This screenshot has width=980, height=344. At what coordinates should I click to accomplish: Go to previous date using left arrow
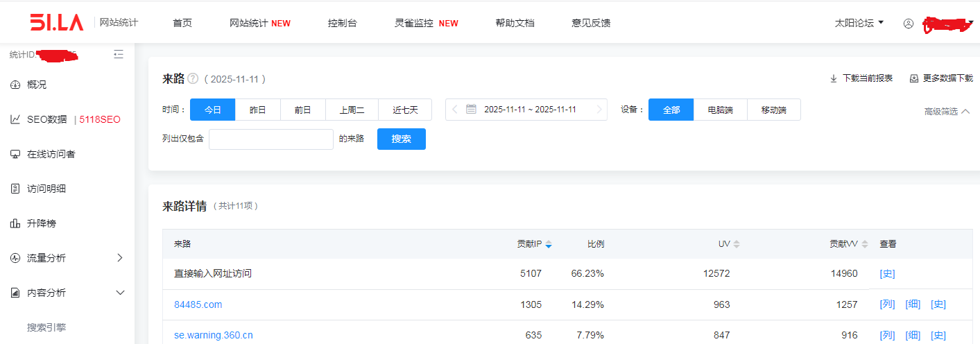[455, 110]
